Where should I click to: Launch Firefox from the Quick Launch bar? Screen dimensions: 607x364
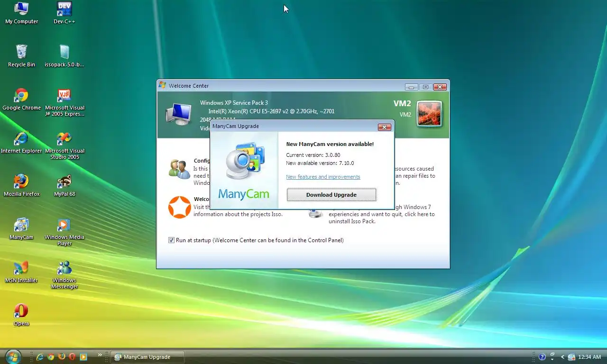(62, 357)
